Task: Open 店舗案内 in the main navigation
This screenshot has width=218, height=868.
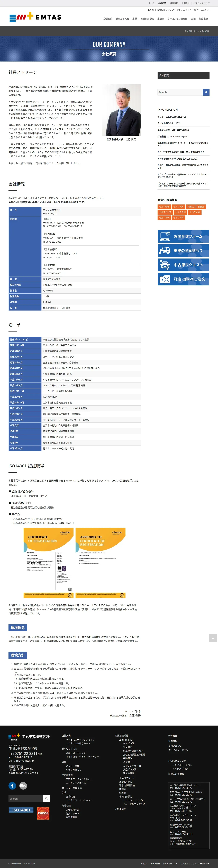Action: click(x=108, y=19)
